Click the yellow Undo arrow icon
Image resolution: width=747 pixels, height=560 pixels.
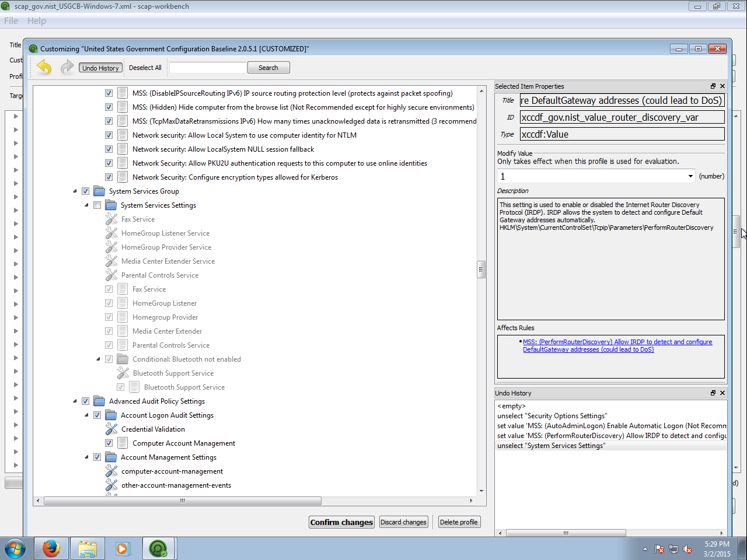pos(44,68)
